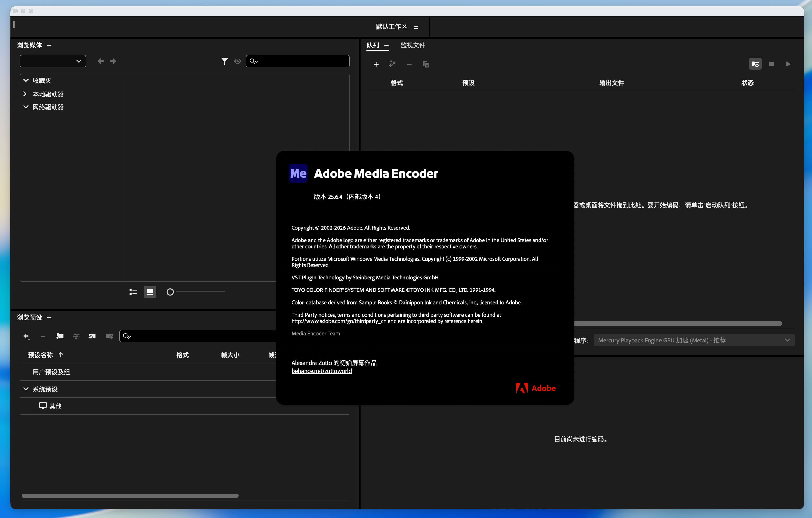Open the Mercury Playback Engine renderer dropdown
The image size is (812, 518).
point(694,340)
